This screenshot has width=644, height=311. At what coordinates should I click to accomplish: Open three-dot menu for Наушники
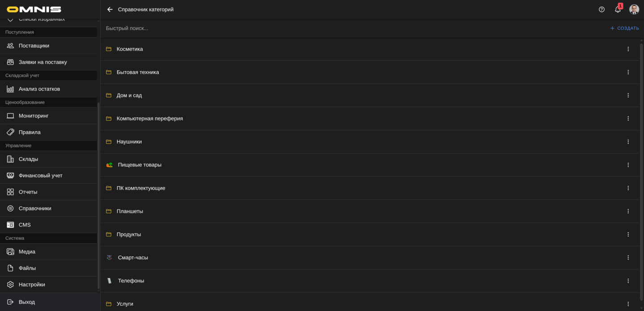628,142
